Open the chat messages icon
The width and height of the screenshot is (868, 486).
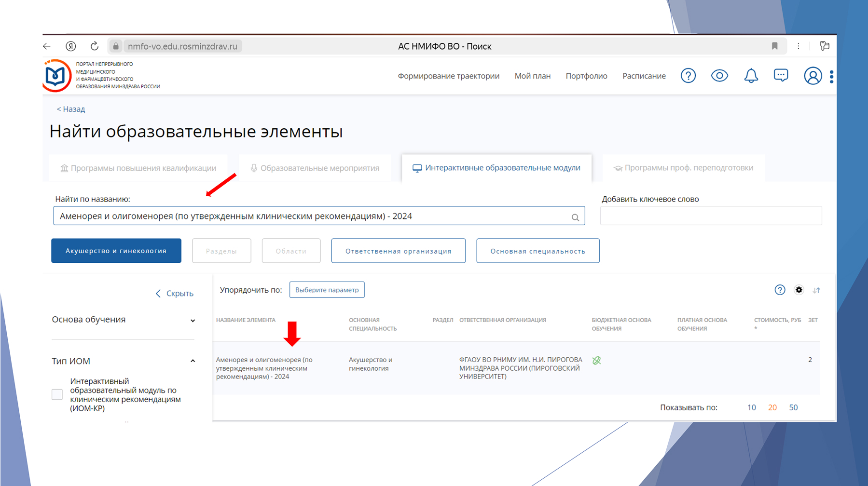[x=781, y=75]
